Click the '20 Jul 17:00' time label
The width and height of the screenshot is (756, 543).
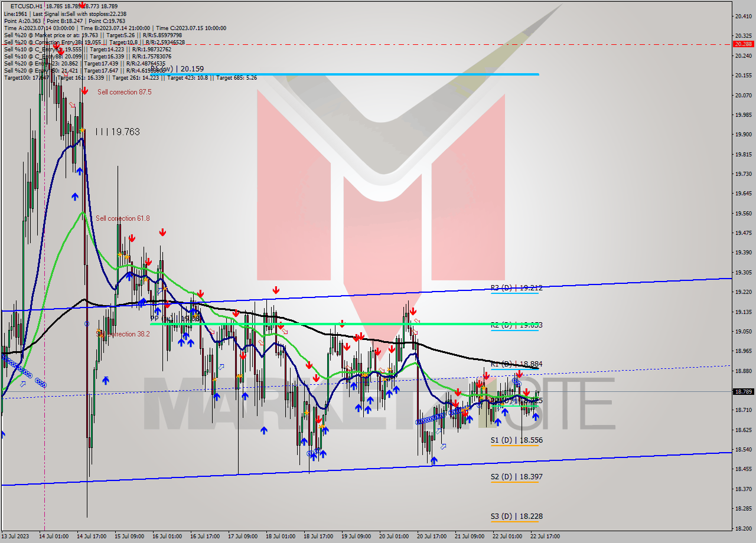point(431,537)
